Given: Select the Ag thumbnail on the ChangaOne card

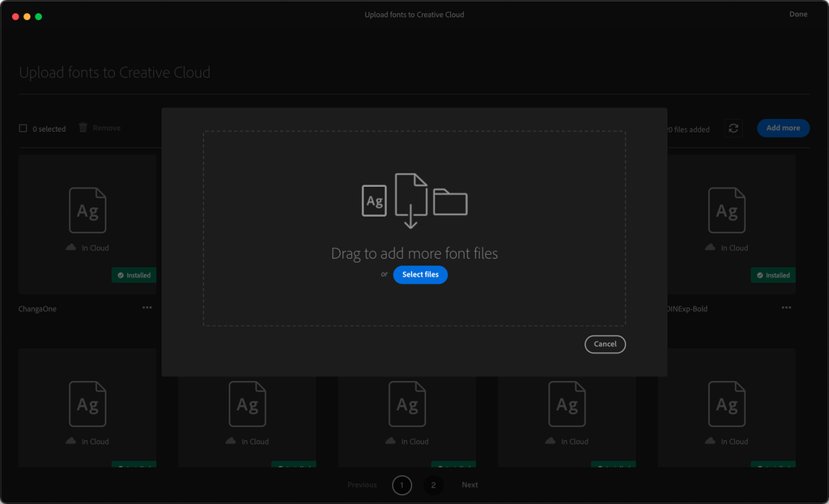Looking at the screenshot, I should point(87,210).
